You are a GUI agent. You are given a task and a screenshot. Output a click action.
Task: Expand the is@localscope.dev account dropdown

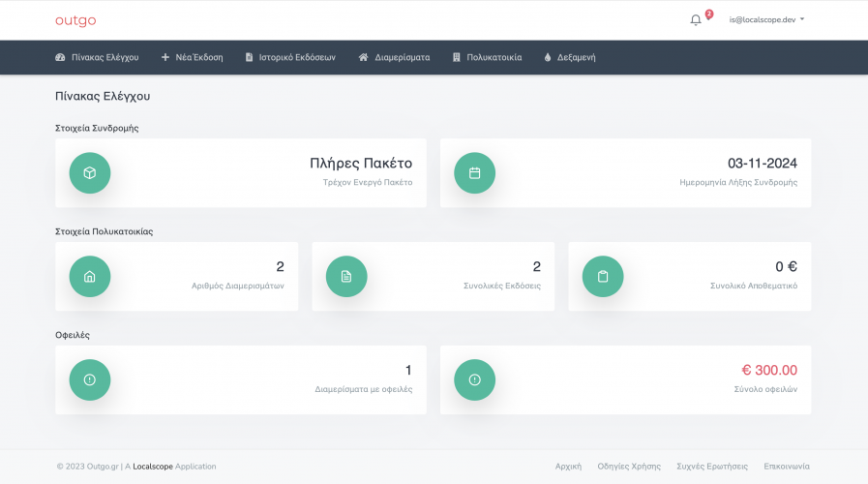click(766, 19)
